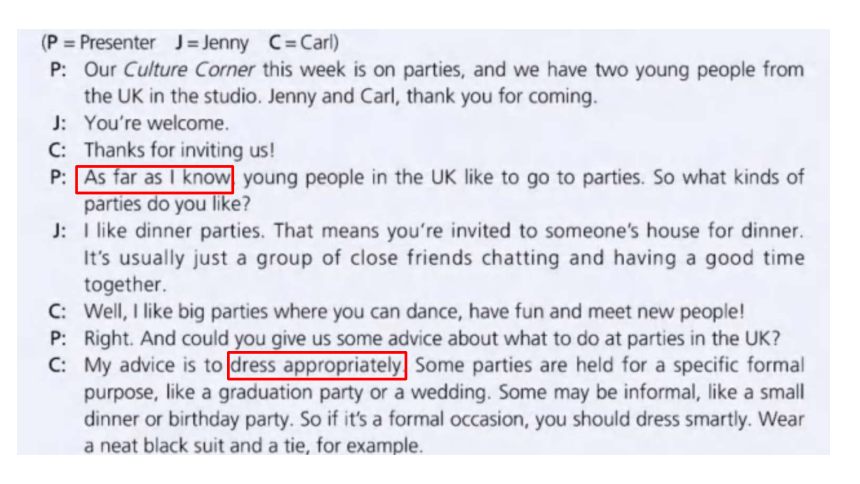Click the "C = Carl)" legend text
Screen dimensions: 860x484
click(x=304, y=43)
